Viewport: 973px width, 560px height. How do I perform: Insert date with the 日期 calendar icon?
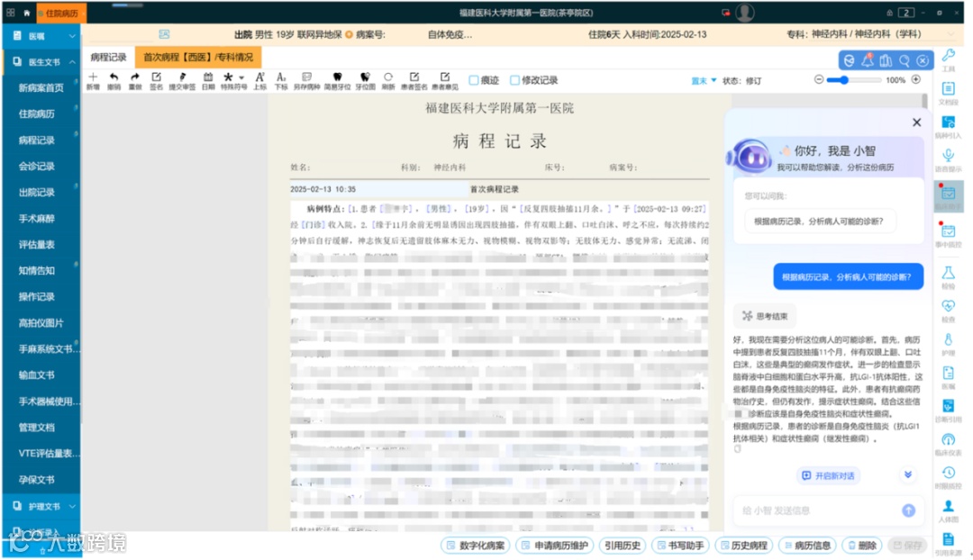pos(208,77)
